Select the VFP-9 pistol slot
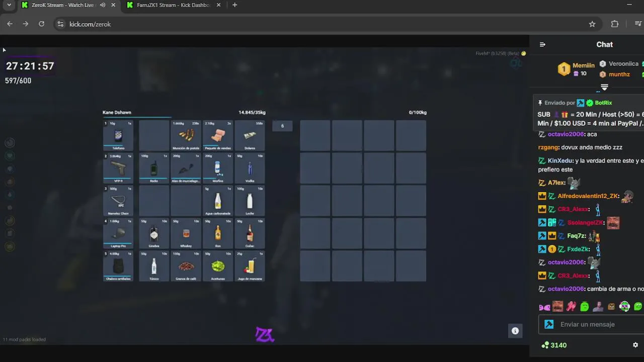644x362 pixels. pyautogui.click(x=118, y=168)
